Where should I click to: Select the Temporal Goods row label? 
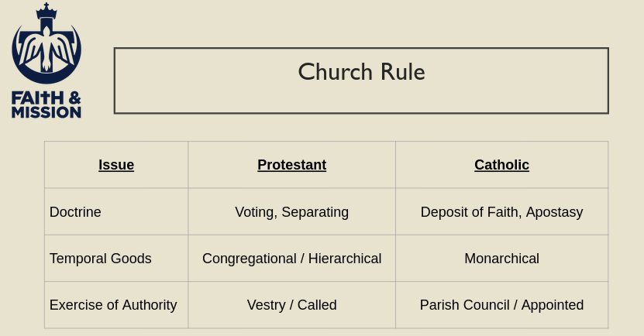(100, 259)
